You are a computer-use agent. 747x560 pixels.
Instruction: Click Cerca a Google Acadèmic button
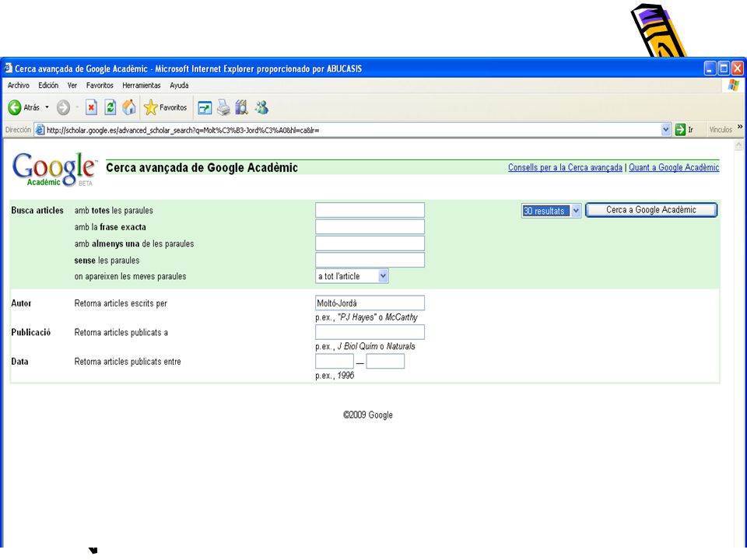coord(651,210)
